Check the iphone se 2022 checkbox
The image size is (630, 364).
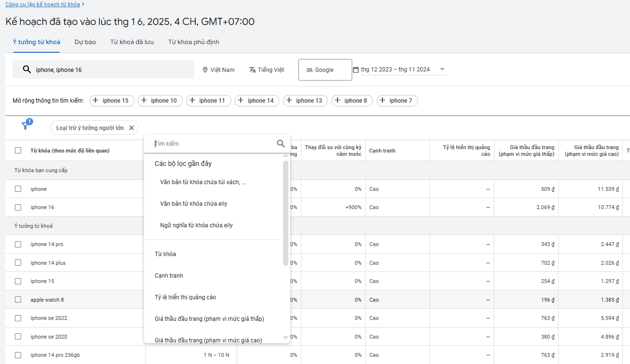point(18,318)
